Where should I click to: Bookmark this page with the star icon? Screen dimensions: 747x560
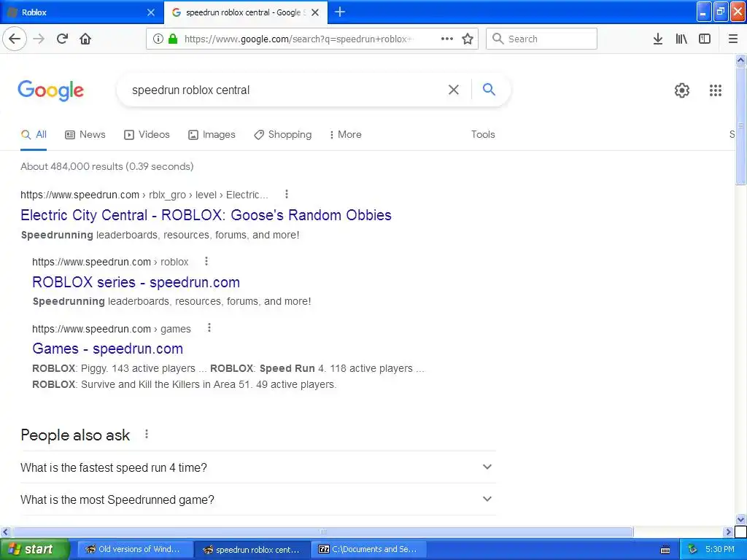(x=468, y=39)
